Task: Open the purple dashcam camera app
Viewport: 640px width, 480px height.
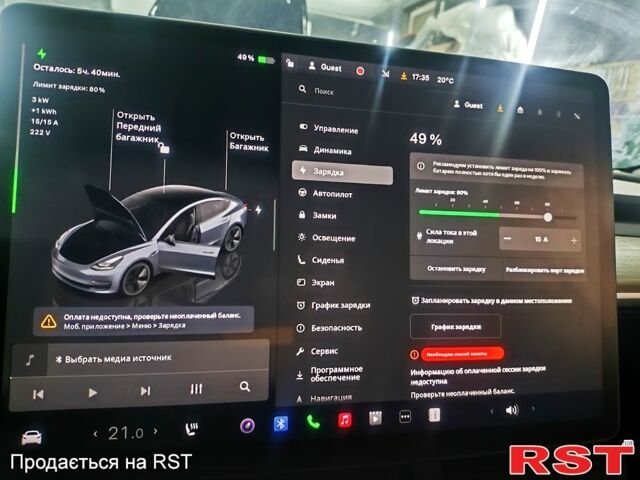Action: pyautogui.click(x=247, y=425)
